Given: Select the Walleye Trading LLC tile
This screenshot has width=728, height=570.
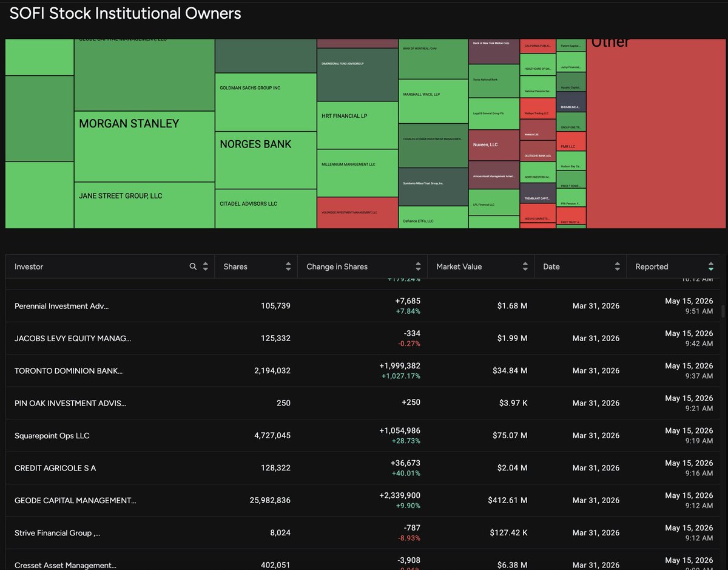Looking at the screenshot, I should point(538,109).
